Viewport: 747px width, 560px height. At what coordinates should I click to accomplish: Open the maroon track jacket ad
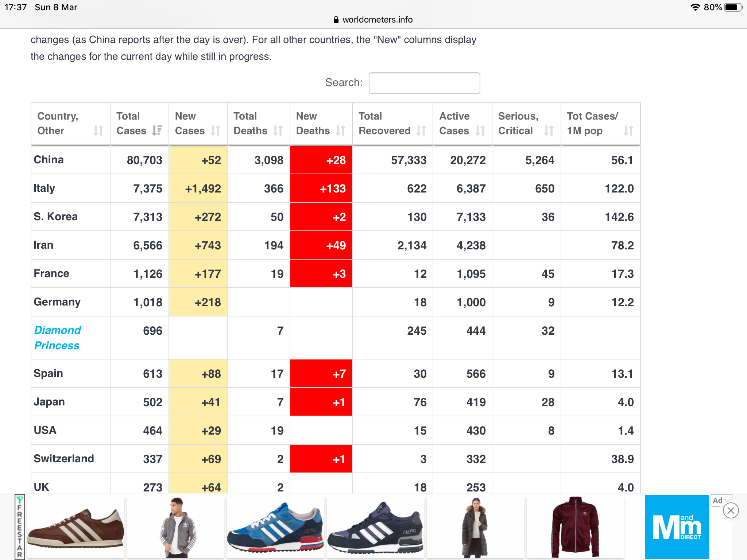point(575,528)
